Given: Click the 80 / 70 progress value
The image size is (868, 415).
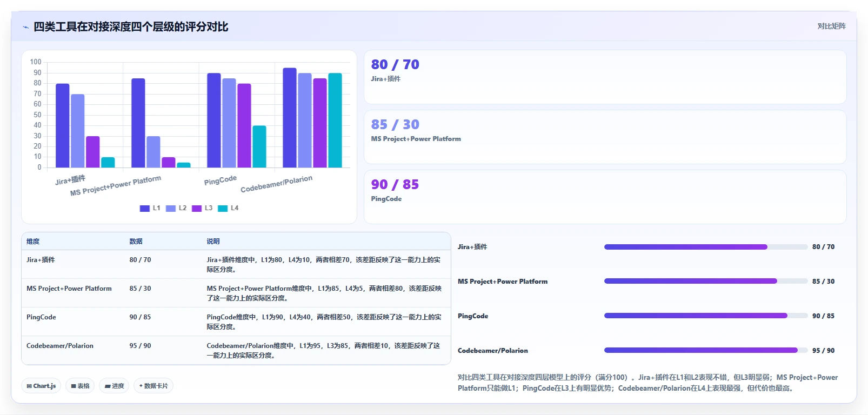Looking at the screenshot, I should 823,247.
